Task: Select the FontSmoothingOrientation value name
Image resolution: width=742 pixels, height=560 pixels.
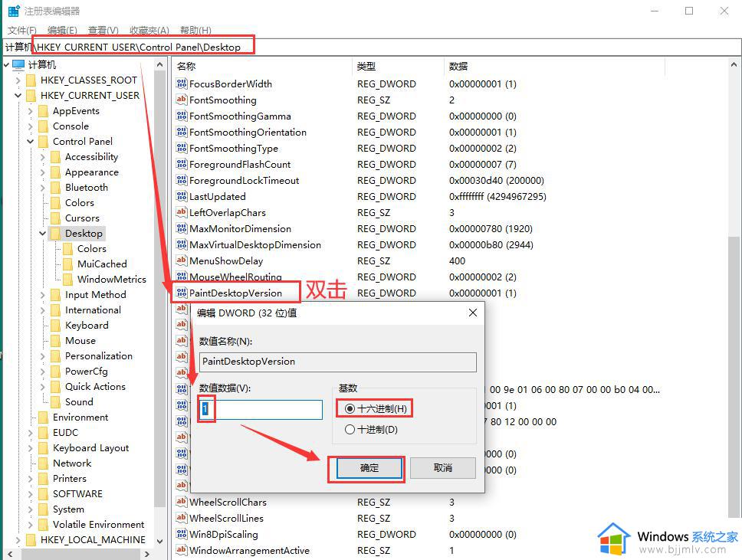Action: pos(248,132)
